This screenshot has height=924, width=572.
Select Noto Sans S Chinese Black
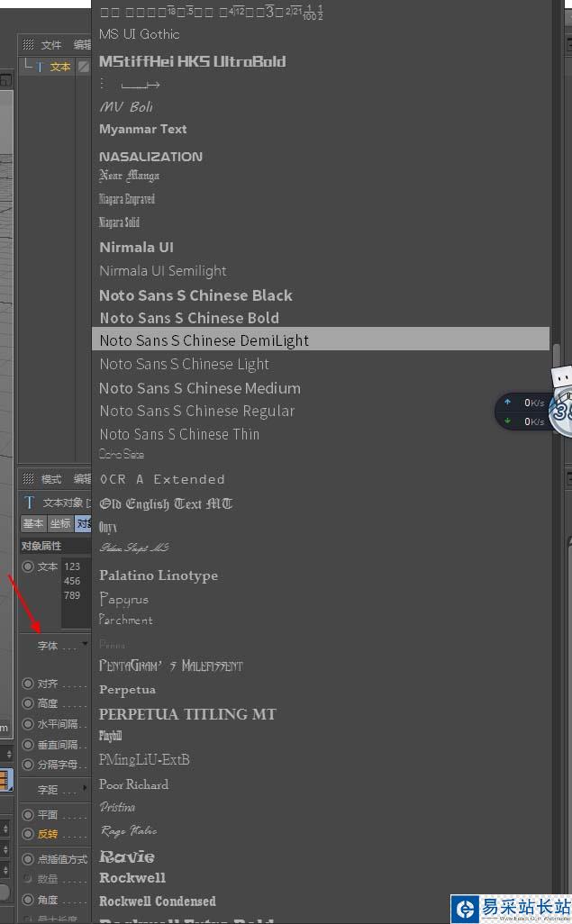pyautogui.click(x=195, y=295)
